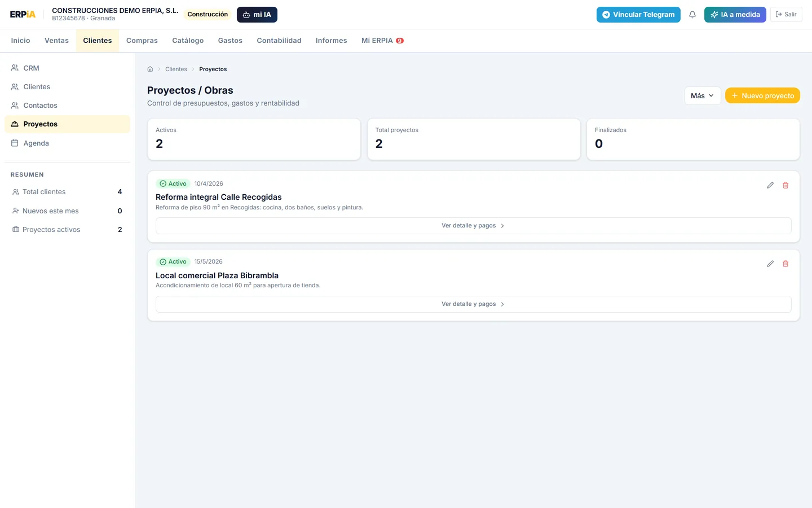This screenshot has height=508, width=812.
Task: Click the Proyectos activos summary row
Action: [67, 230]
